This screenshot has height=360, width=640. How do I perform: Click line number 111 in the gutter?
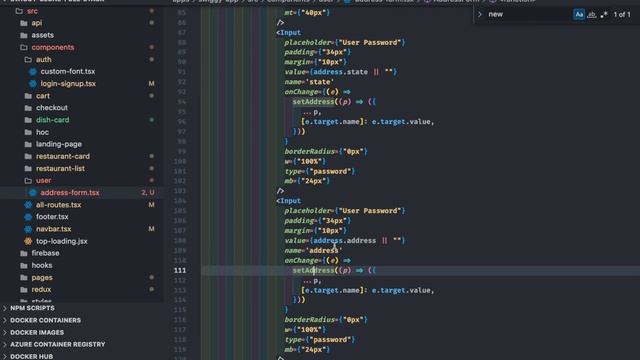point(180,270)
